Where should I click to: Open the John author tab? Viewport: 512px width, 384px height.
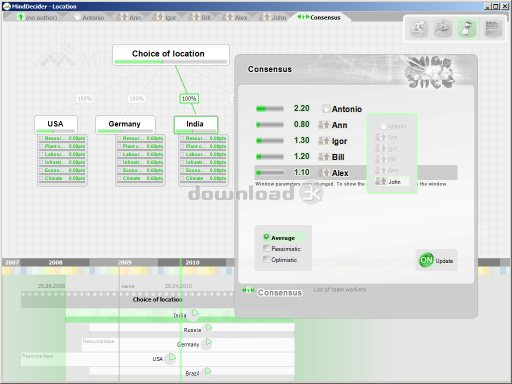[x=273, y=17]
